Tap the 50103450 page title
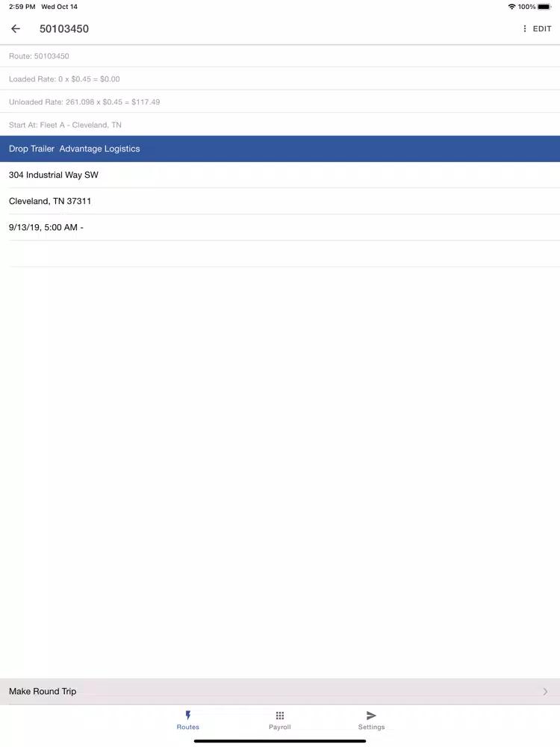The image size is (560, 747). (x=63, y=28)
